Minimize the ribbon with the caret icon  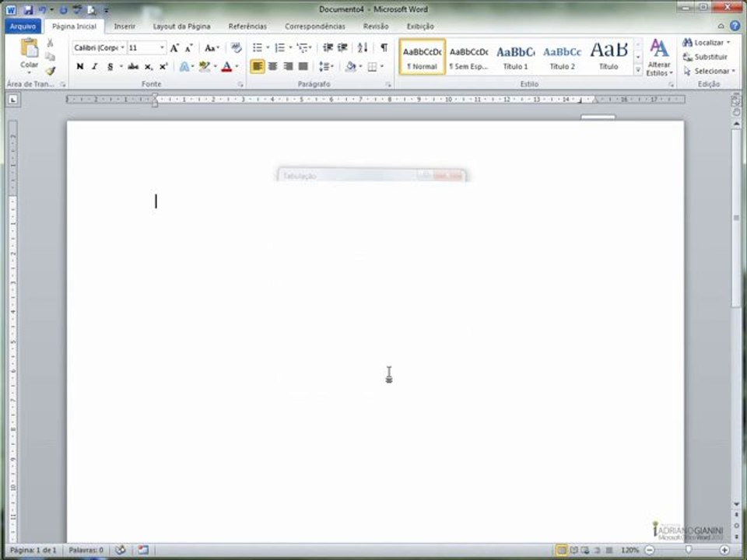point(721,26)
